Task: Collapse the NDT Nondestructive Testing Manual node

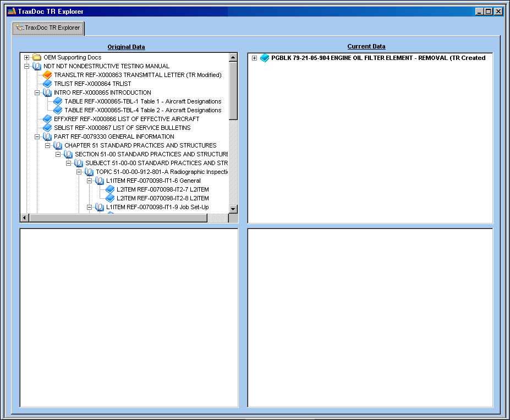Action: coord(26,67)
